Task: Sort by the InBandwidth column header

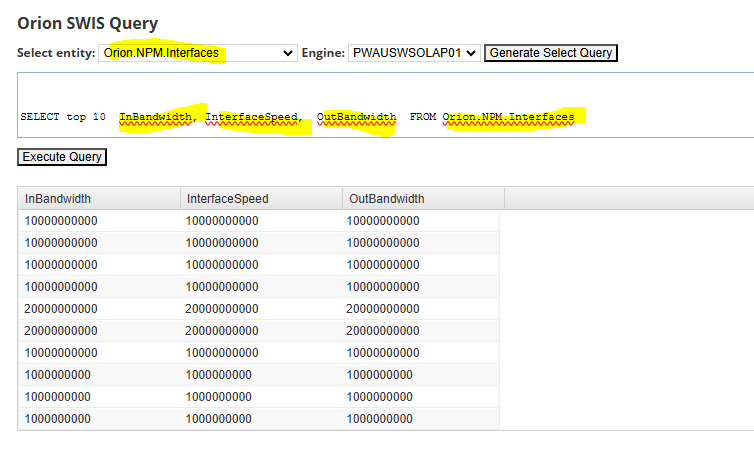Action: [99, 199]
